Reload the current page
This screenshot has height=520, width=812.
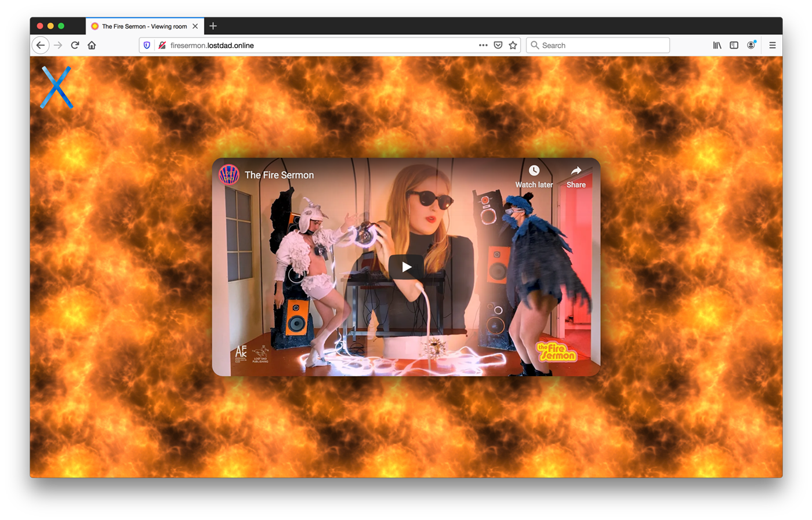pyautogui.click(x=75, y=45)
